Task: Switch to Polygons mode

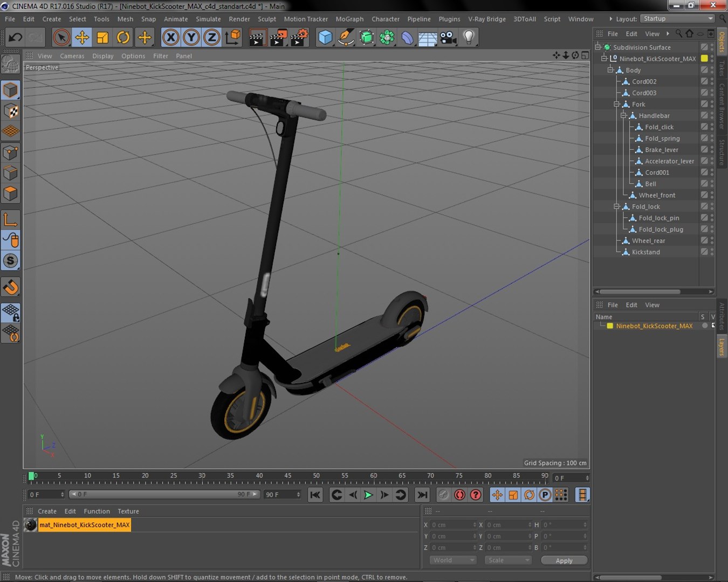Action: point(11,193)
